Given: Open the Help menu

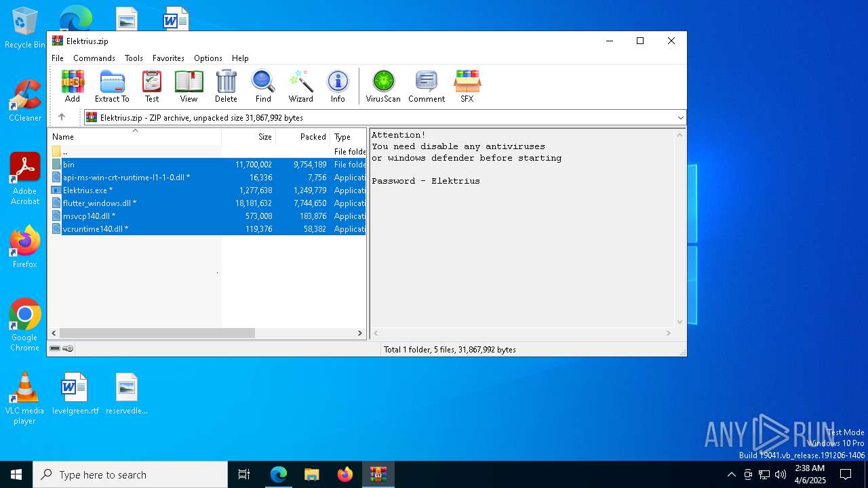Looking at the screenshot, I should (x=240, y=58).
